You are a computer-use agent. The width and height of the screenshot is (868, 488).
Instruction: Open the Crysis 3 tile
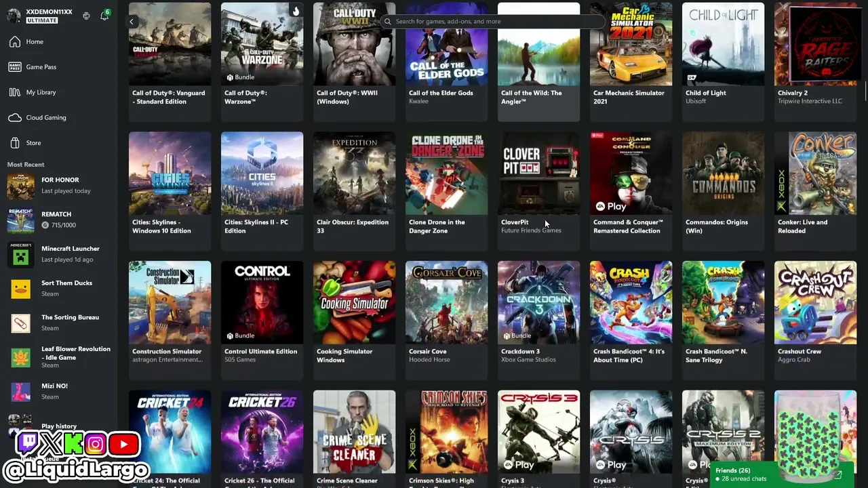click(538, 439)
